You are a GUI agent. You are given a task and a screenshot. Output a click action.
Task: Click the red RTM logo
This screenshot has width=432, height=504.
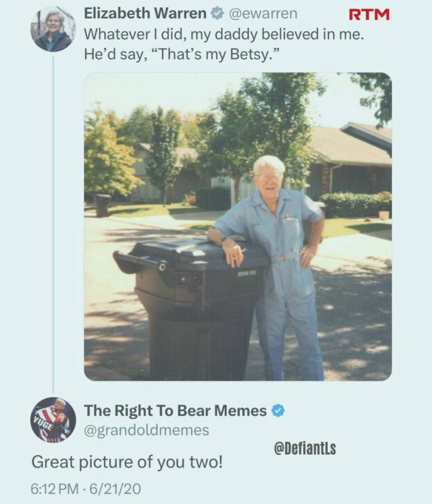(369, 15)
